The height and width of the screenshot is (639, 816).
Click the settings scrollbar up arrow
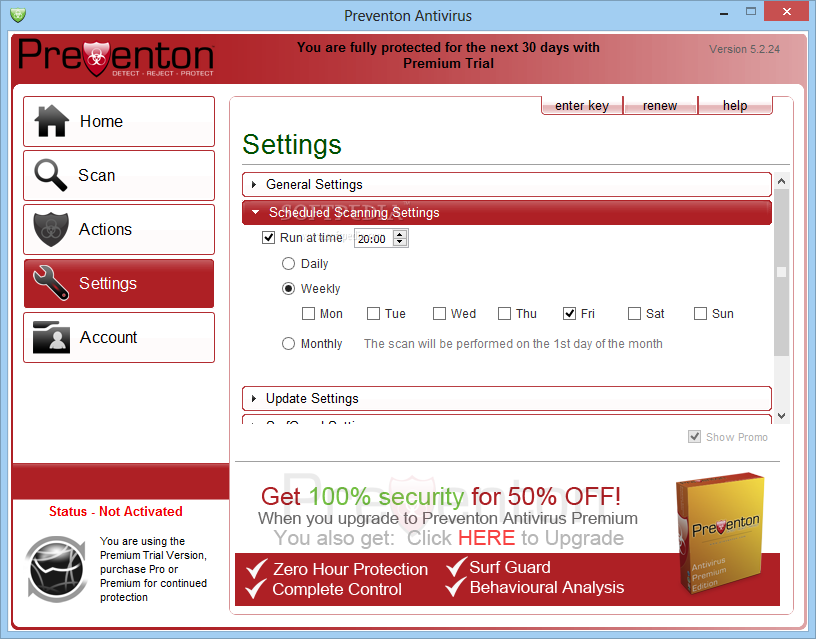pyautogui.click(x=781, y=181)
